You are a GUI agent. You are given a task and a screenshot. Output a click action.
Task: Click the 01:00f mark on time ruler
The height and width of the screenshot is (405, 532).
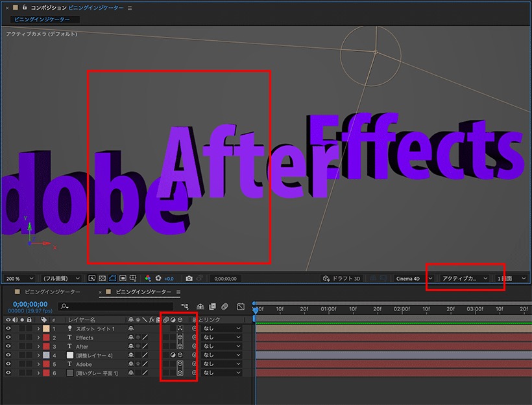tap(329, 308)
